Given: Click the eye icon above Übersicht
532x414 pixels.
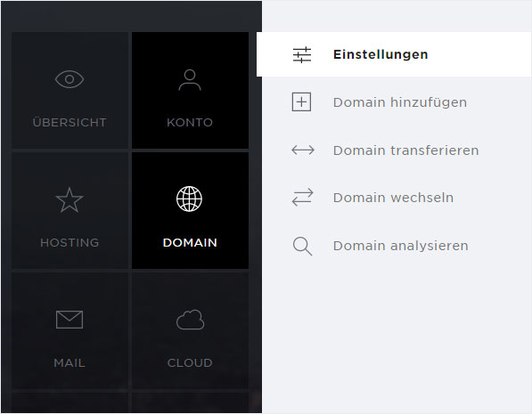Looking at the screenshot, I should point(70,79).
